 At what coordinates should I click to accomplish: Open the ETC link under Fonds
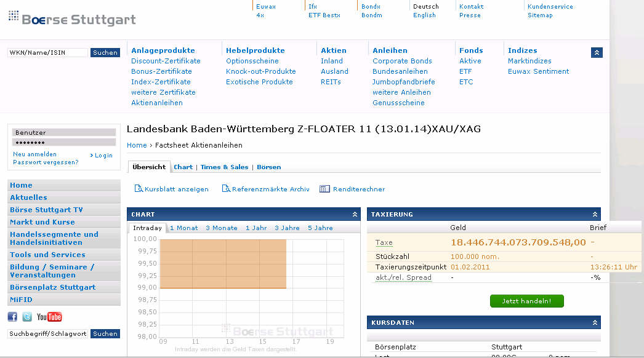pos(466,82)
